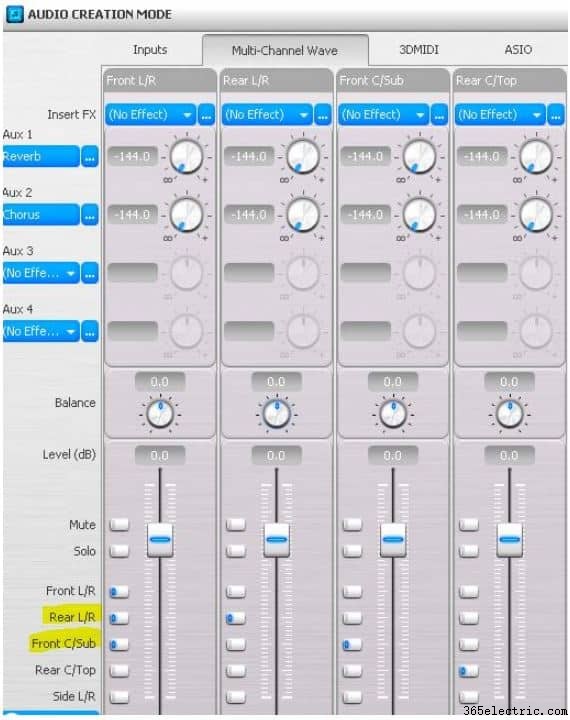The width and height of the screenshot is (570, 720).
Task: Click Front C/Sub Balance knob
Action: click(x=393, y=414)
